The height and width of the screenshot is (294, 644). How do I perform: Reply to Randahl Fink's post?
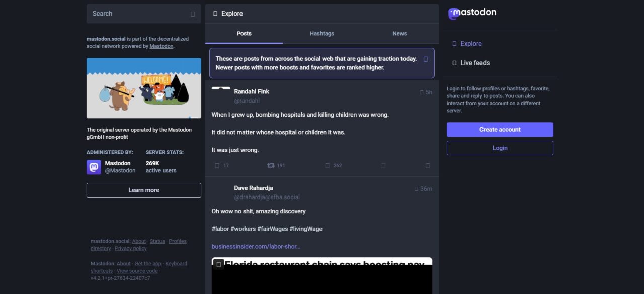pos(217,165)
